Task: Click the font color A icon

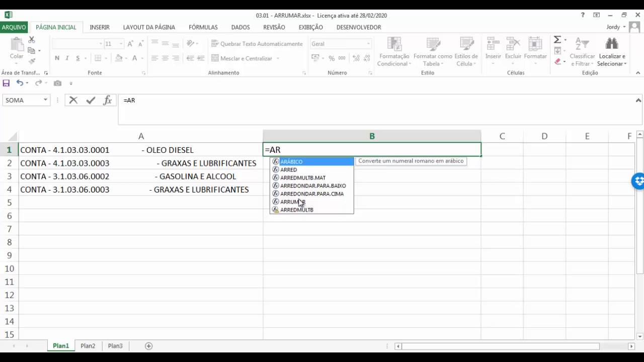Action: [x=134, y=58]
